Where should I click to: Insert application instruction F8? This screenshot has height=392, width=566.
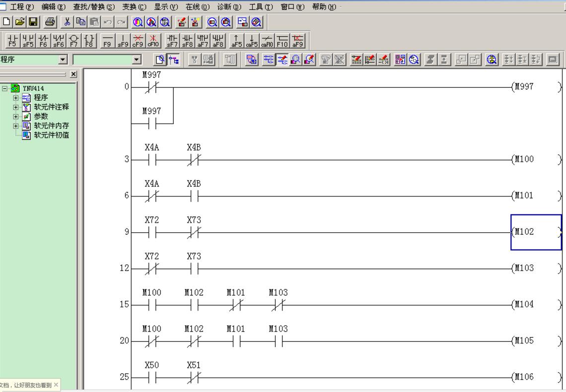point(89,41)
